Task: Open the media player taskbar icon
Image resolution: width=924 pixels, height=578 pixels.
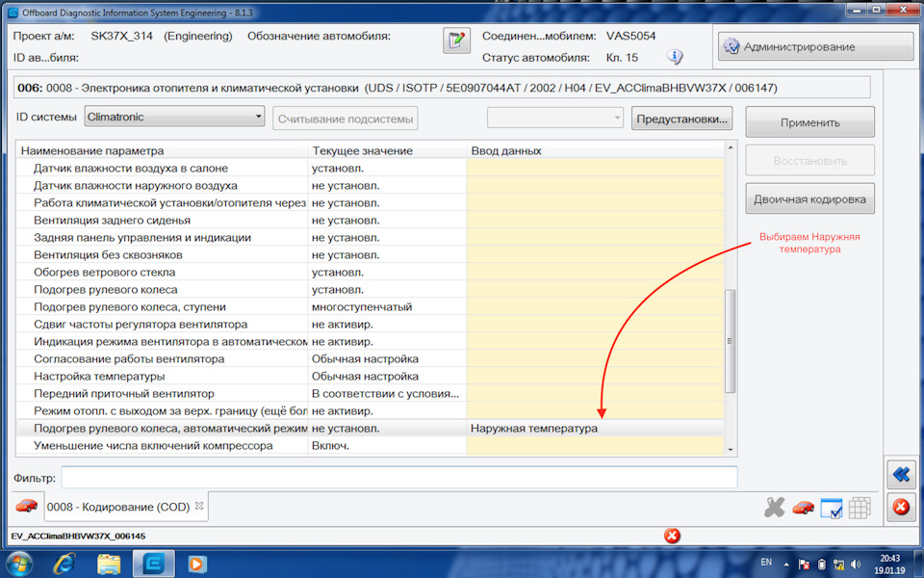Action: click(x=196, y=564)
